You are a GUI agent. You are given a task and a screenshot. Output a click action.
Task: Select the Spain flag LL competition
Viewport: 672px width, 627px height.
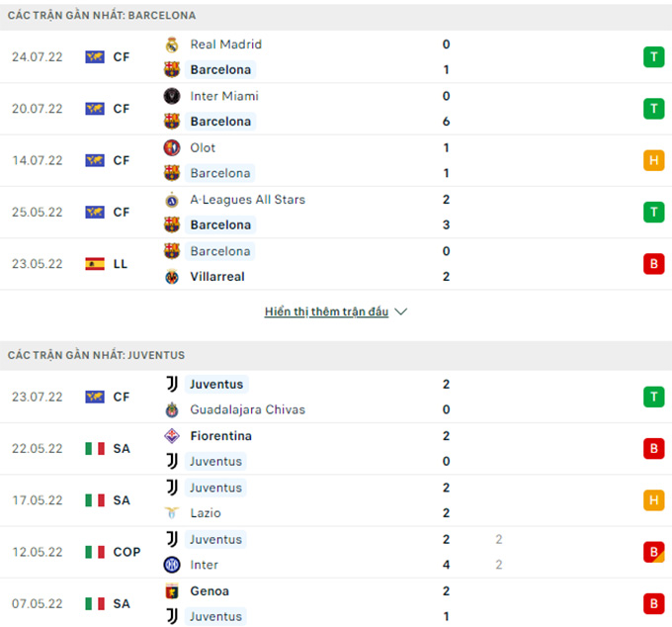pyautogui.click(x=107, y=264)
